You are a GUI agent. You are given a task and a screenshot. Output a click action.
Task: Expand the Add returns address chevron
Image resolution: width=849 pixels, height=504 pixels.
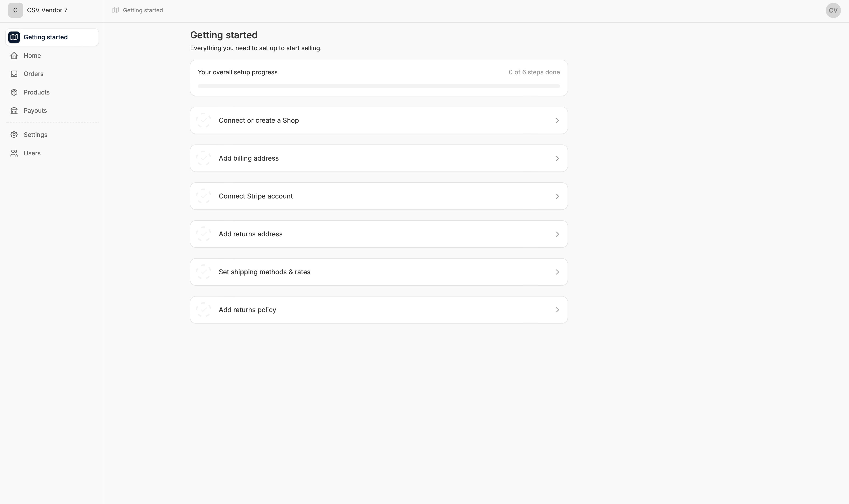(x=557, y=234)
